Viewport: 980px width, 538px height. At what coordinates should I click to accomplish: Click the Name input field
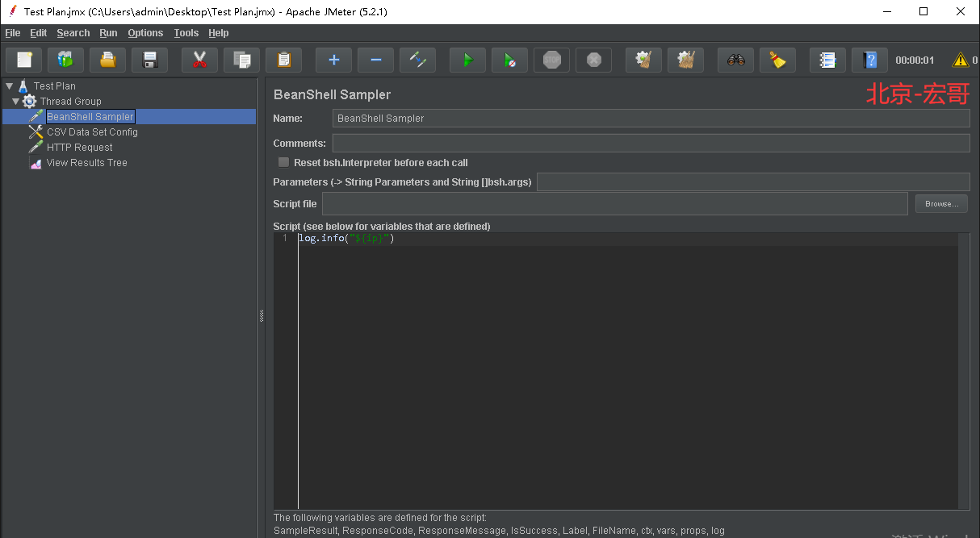pyautogui.click(x=651, y=118)
